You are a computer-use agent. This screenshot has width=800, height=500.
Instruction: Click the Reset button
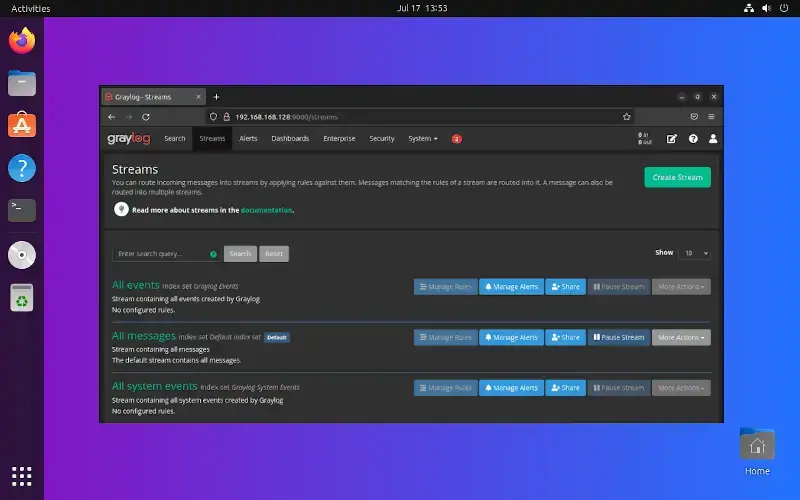273,254
